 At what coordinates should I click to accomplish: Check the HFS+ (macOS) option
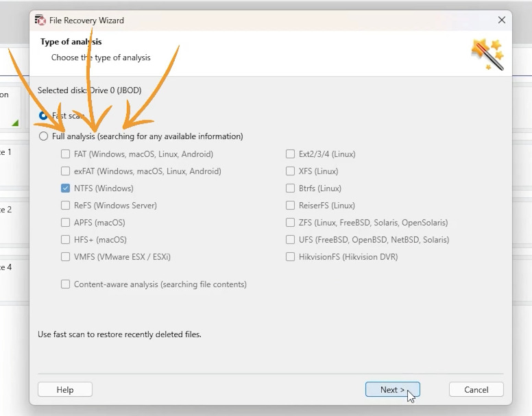click(x=65, y=239)
